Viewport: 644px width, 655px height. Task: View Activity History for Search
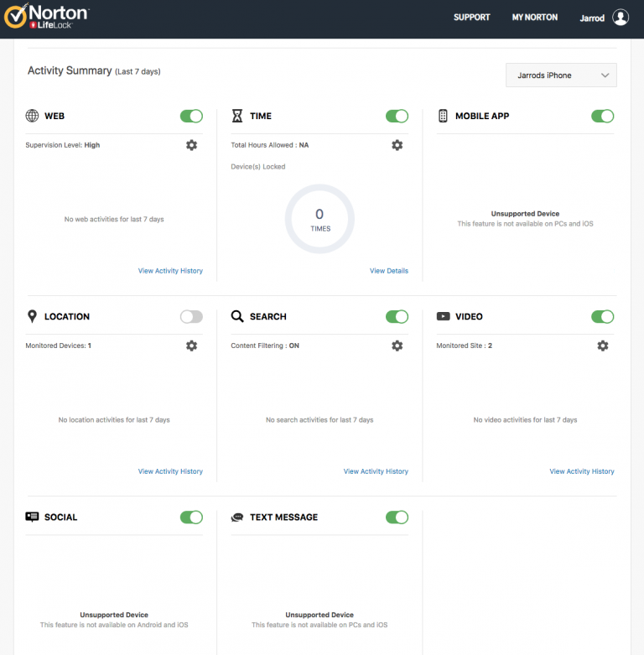[376, 471]
